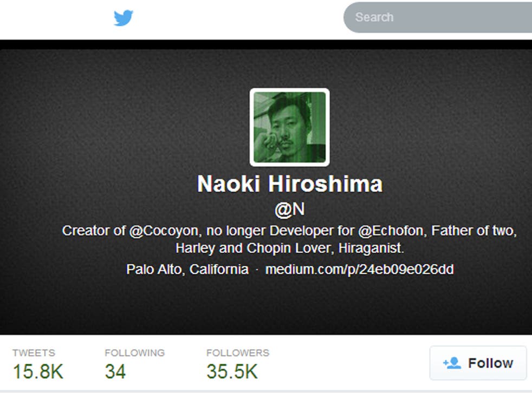Open the FOLLOWERS tab label
532x393 pixels.
(x=238, y=352)
